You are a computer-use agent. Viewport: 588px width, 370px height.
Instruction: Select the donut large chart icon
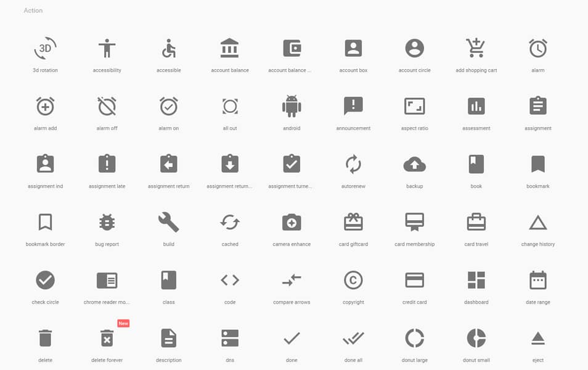[414, 337]
